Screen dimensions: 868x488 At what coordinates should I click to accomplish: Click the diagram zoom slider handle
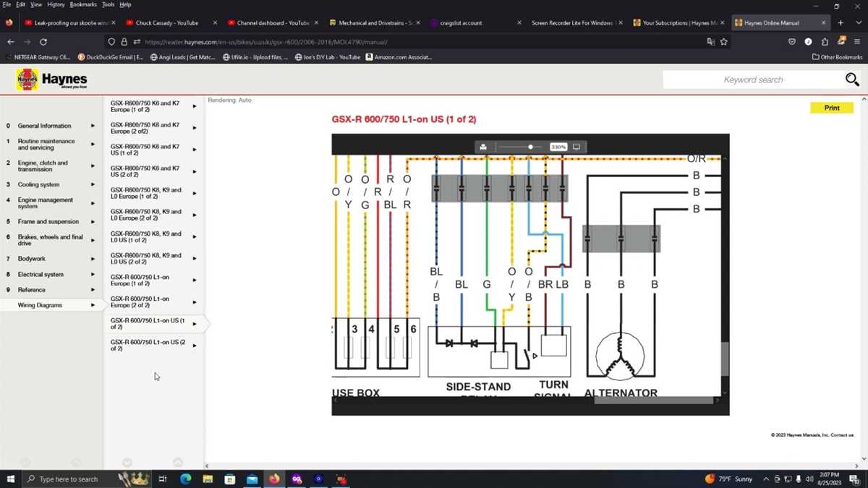click(530, 147)
